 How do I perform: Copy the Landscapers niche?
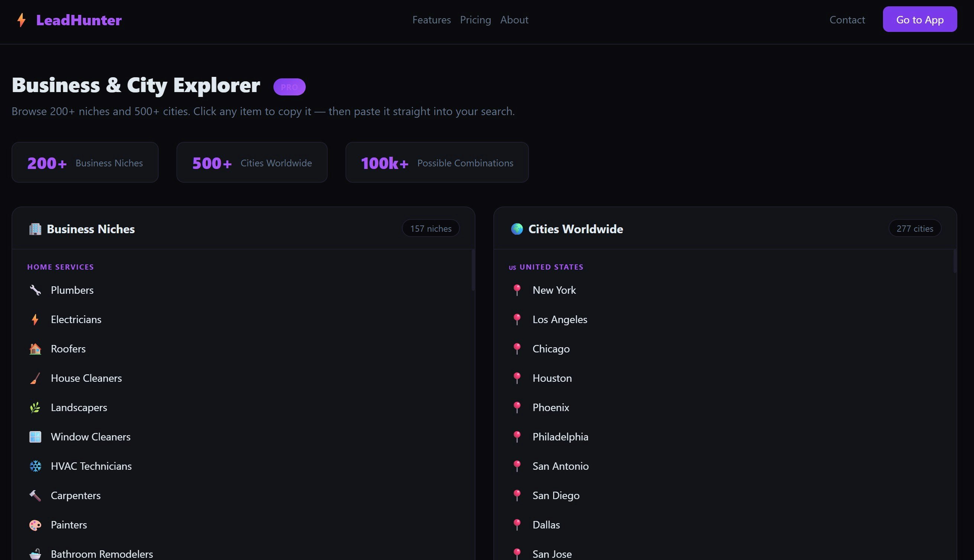tap(79, 407)
